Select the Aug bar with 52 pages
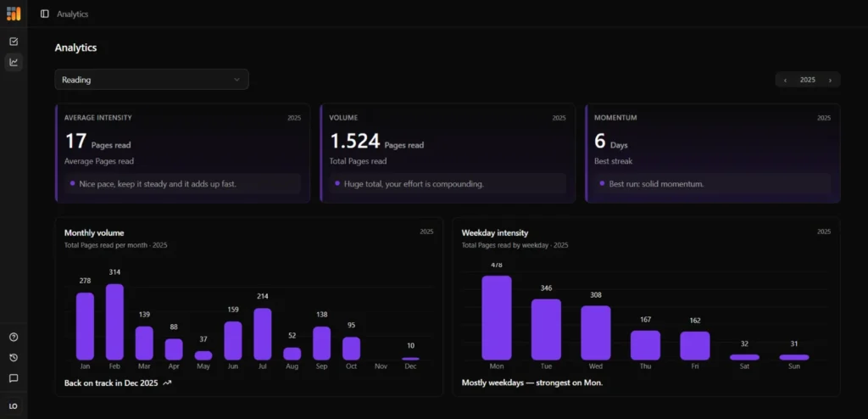 point(292,354)
